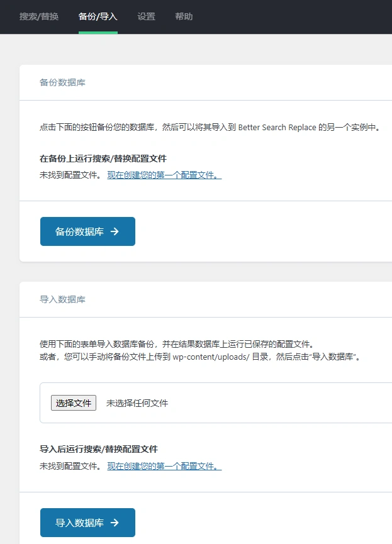392x544 pixels.
Task: Open the 帮助 tab
Action: [183, 17]
